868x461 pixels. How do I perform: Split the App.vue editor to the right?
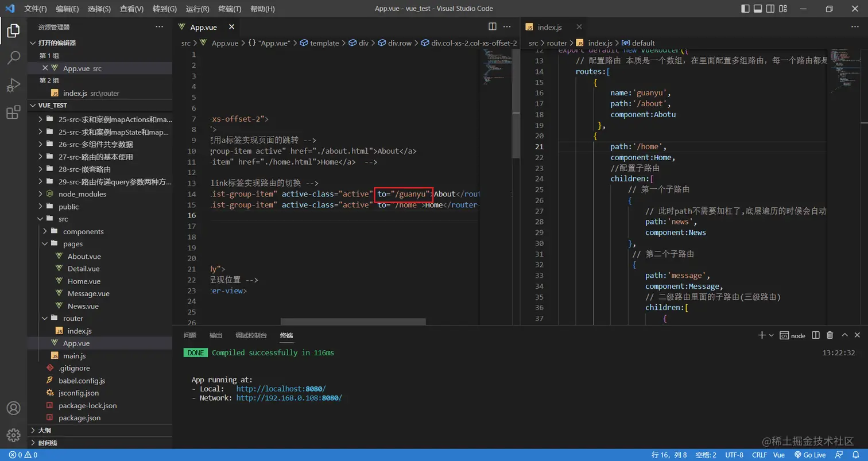click(x=492, y=26)
